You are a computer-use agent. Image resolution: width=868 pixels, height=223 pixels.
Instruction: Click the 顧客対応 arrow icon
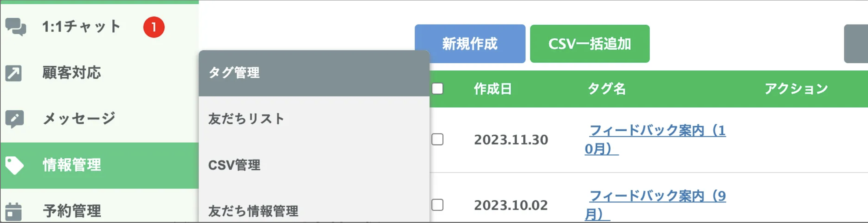(x=14, y=73)
